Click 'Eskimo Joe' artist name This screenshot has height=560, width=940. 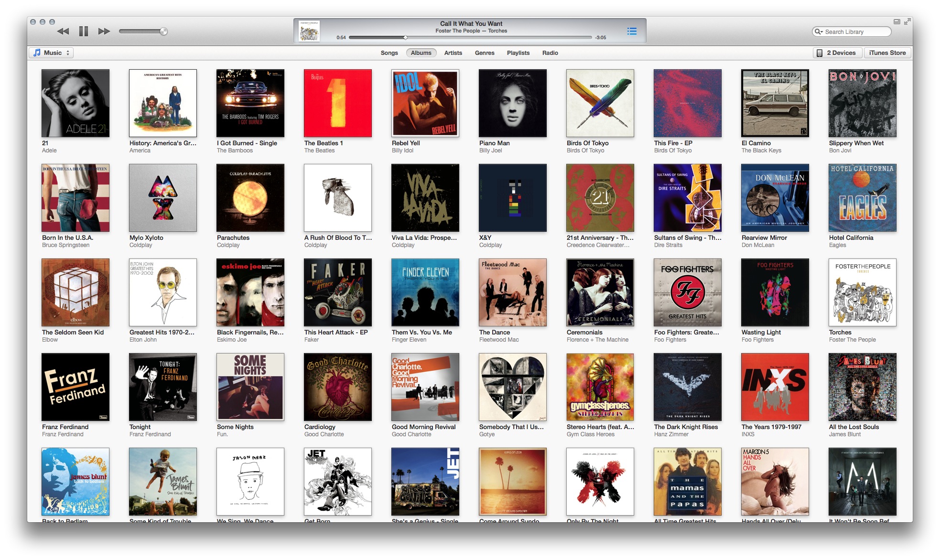(x=232, y=340)
